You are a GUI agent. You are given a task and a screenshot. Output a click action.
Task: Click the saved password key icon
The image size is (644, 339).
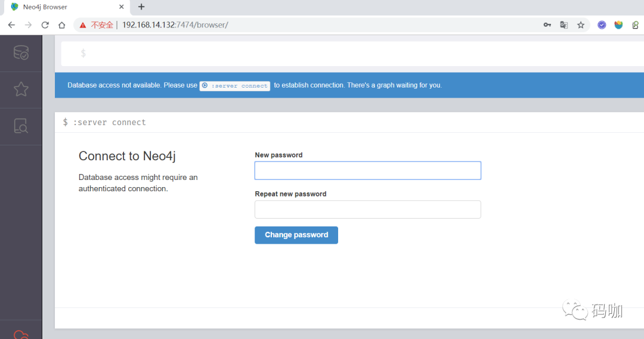click(547, 25)
